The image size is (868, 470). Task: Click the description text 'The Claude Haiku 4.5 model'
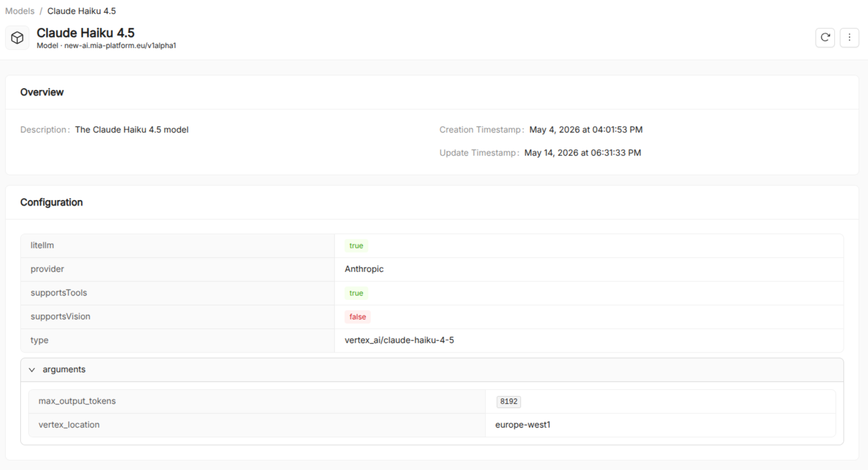(132, 130)
